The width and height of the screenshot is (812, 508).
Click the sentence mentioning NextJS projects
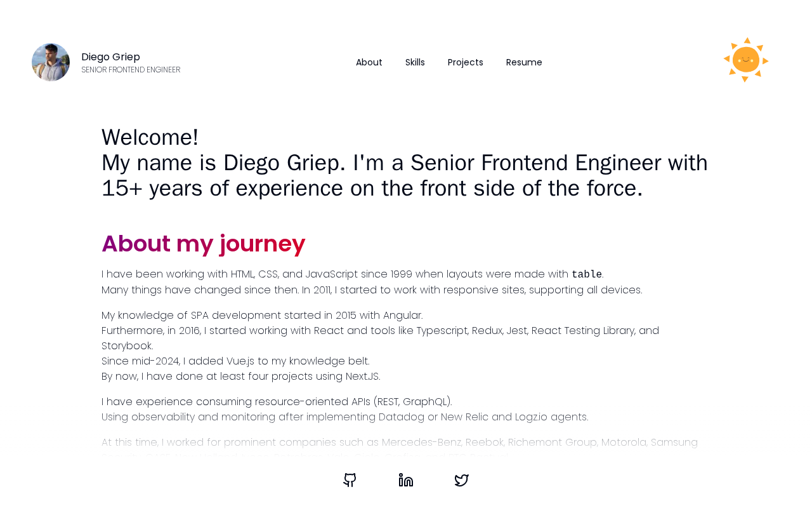coord(241,376)
